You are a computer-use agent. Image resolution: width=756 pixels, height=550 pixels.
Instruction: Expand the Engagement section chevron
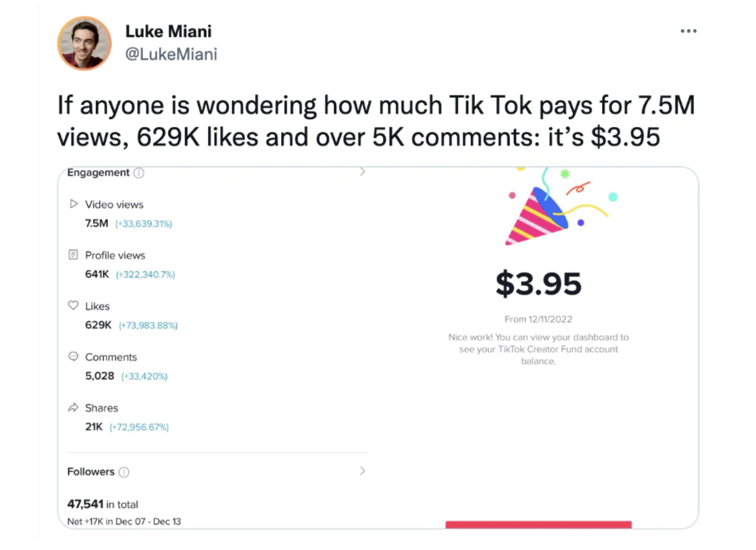coord(363,172)
